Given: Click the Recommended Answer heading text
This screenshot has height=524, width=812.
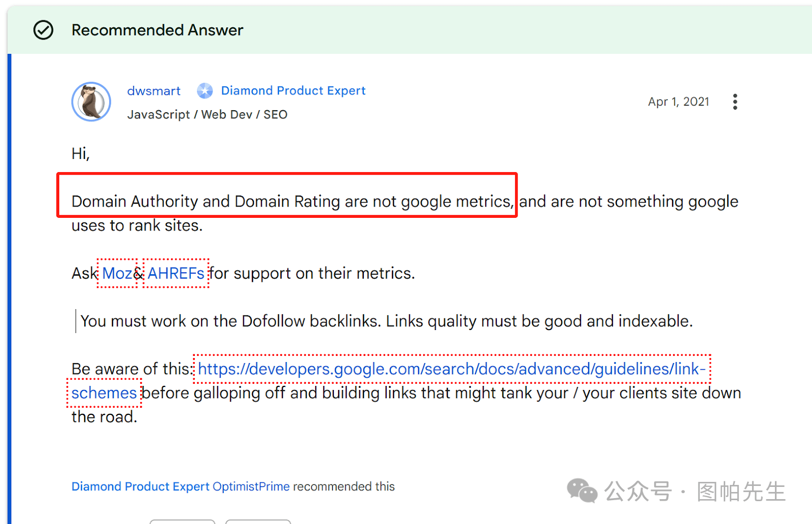Looking at the screenshot, I should click(x=157, y=30).
